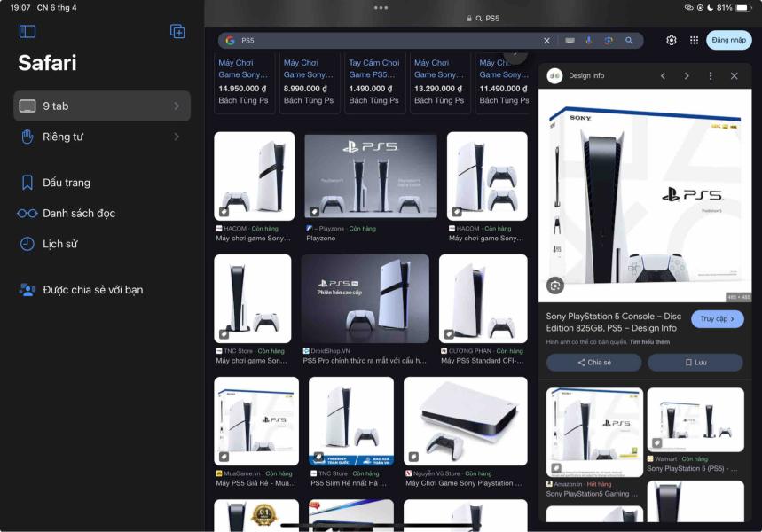Open the Playzone PS5 lineup image result
The height and width of the screenshot is (532, 762).
point(370,176)
